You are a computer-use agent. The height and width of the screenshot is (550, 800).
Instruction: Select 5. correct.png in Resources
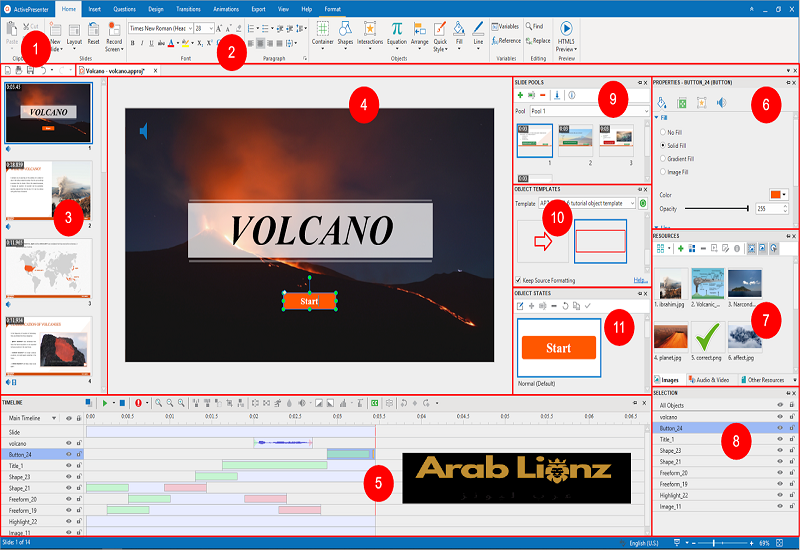pos(706,341)
